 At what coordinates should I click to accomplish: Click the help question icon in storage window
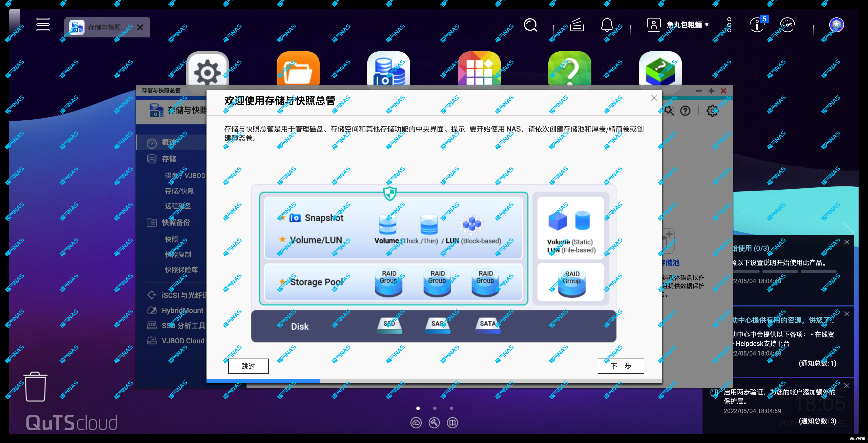click(x=685, y=111)
